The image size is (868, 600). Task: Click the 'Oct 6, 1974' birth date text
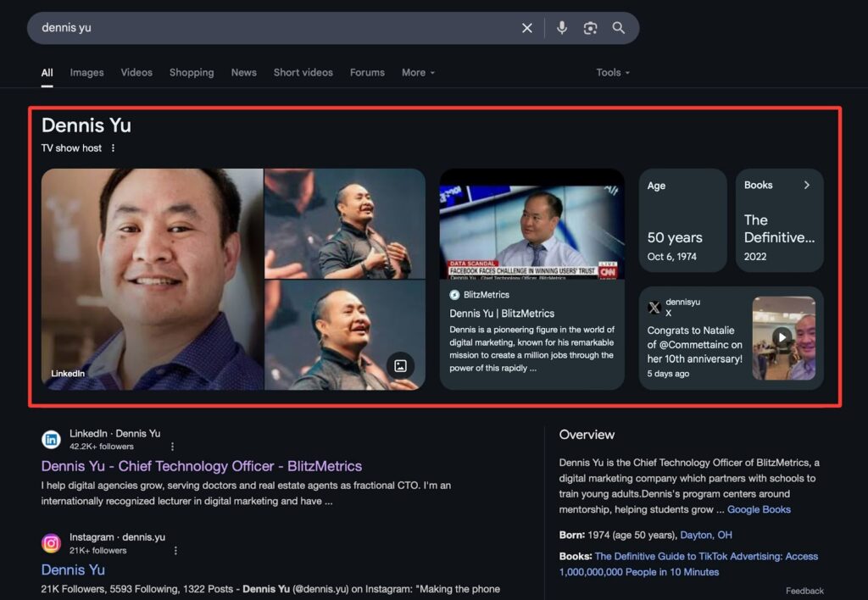[672, 256]
